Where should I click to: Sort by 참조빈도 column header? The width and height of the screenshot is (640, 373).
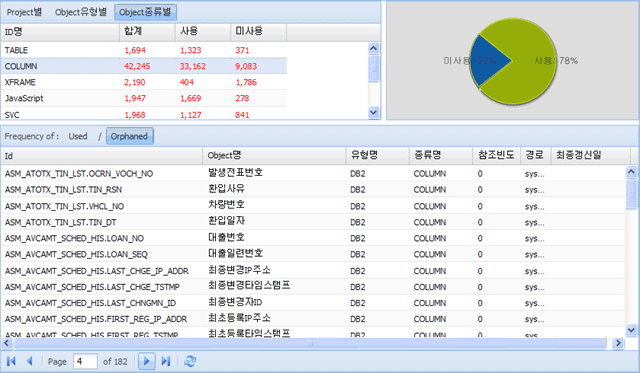coord(497,155)
